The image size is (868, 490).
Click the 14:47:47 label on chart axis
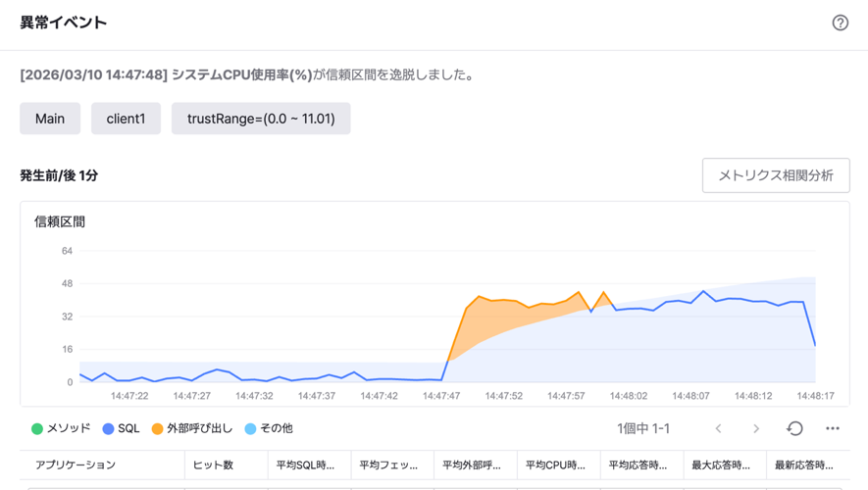coord(441,396)
